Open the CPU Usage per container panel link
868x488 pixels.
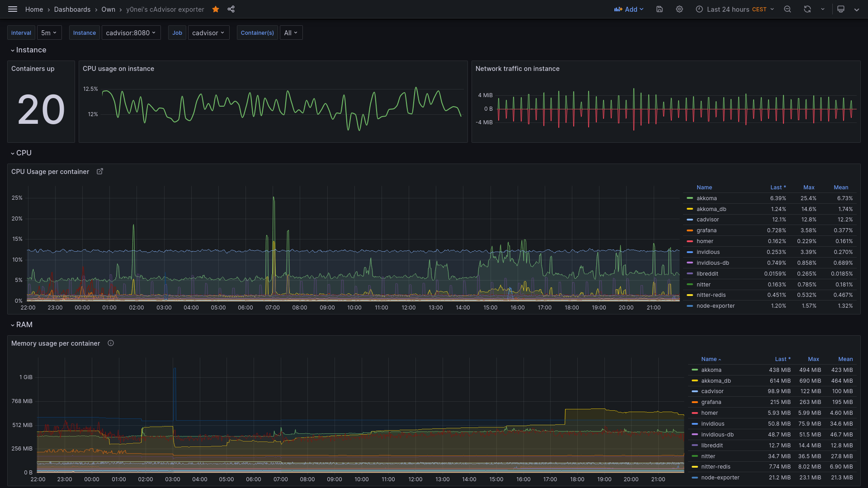point(100,171)
